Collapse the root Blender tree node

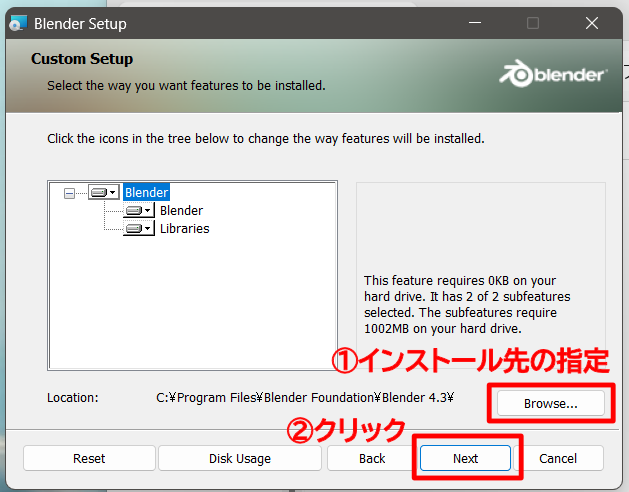(69, 193)
